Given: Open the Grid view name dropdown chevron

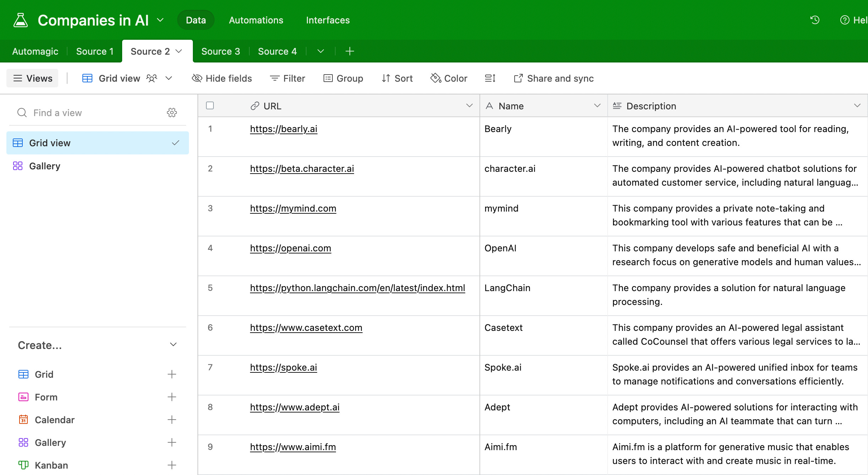Looking at the screenshot, I should click(169, 78).
